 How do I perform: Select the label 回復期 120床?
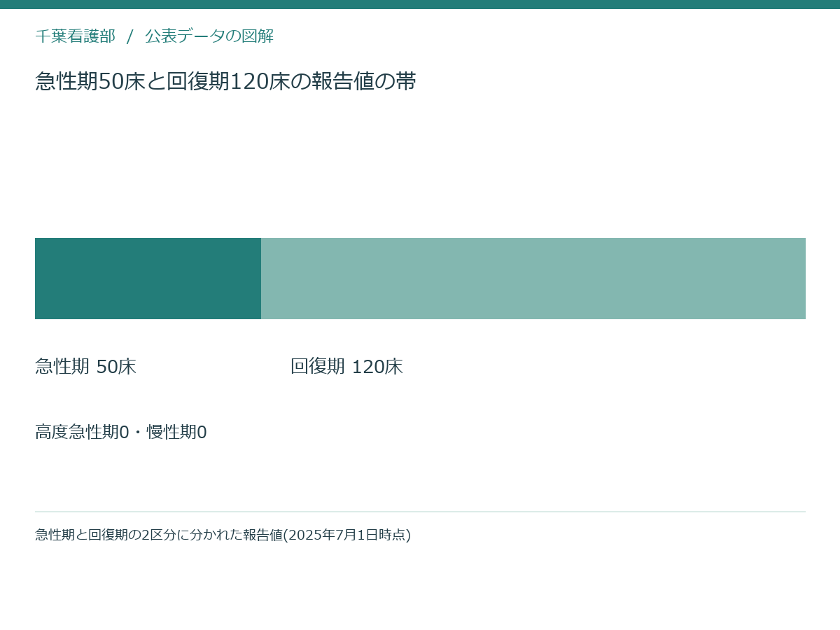(x=346, y=367)
